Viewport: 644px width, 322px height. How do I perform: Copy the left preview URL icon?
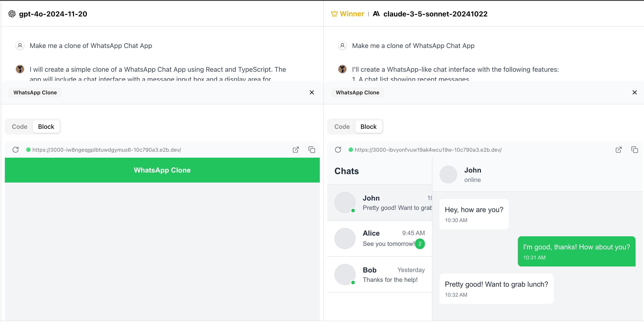click(x=312, y=150)
